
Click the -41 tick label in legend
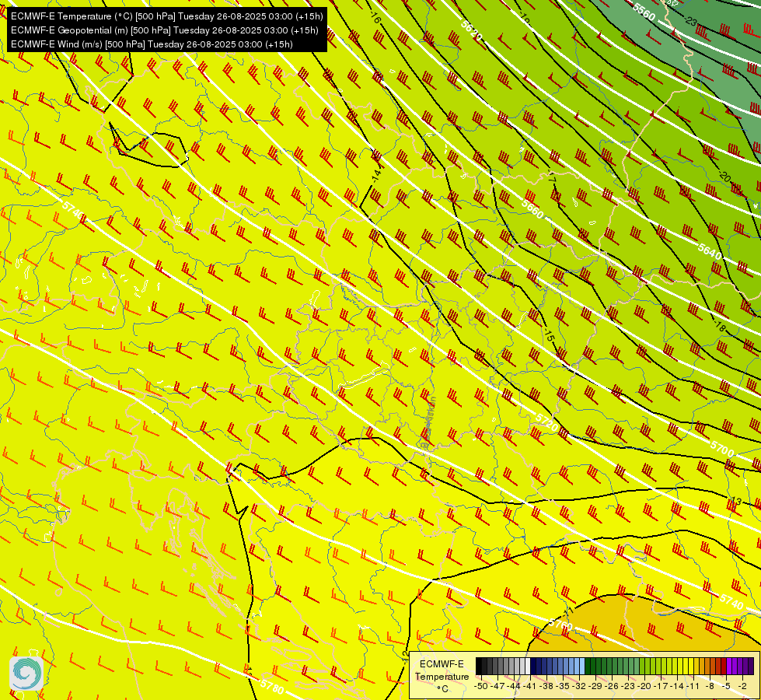[x=530, y=686]
